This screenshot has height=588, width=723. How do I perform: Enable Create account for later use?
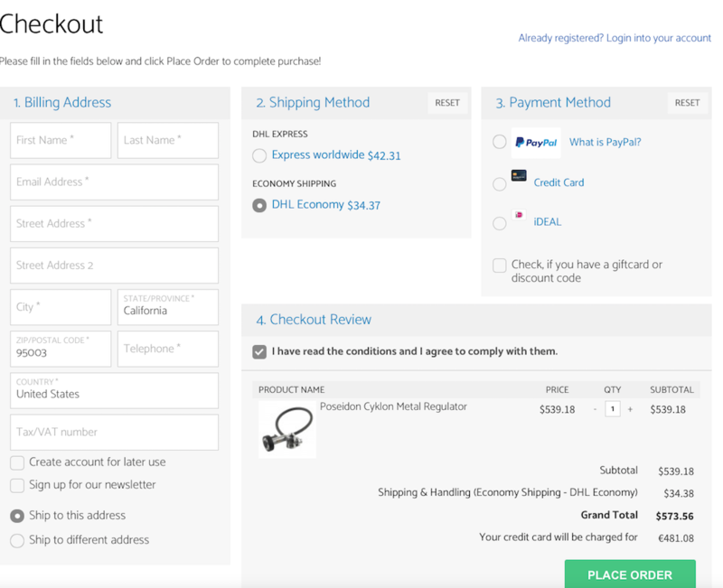(17, 462)
